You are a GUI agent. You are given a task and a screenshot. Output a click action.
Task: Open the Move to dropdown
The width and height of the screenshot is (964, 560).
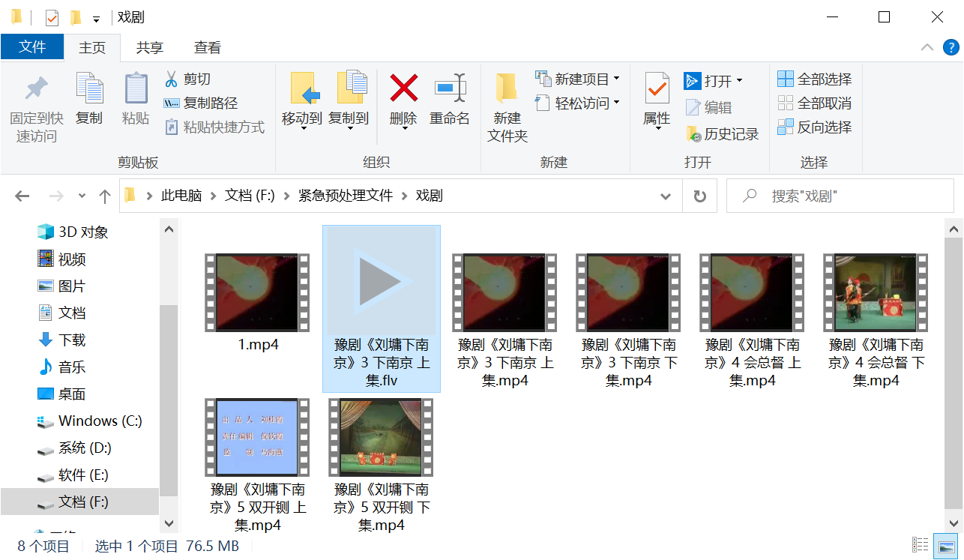302,127
